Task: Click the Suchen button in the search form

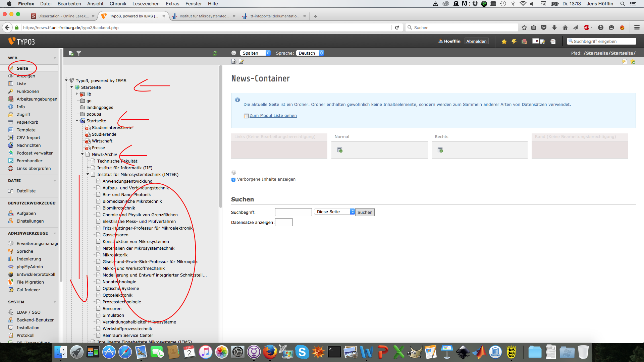Action: (x=365, y=212)
